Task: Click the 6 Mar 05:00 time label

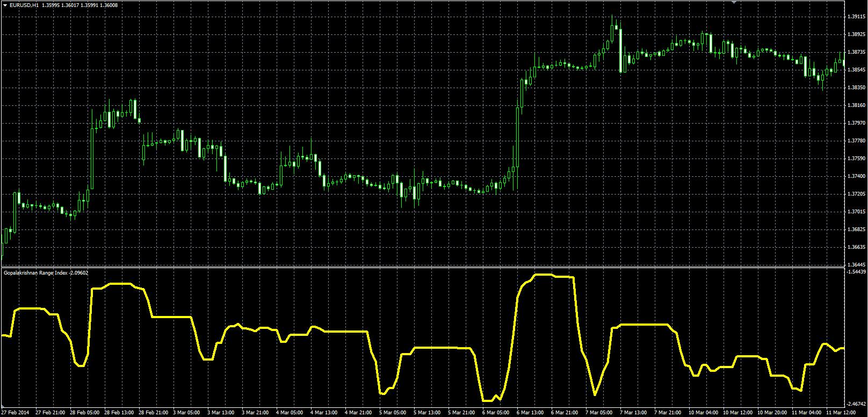Action: [x=496, y=413]
